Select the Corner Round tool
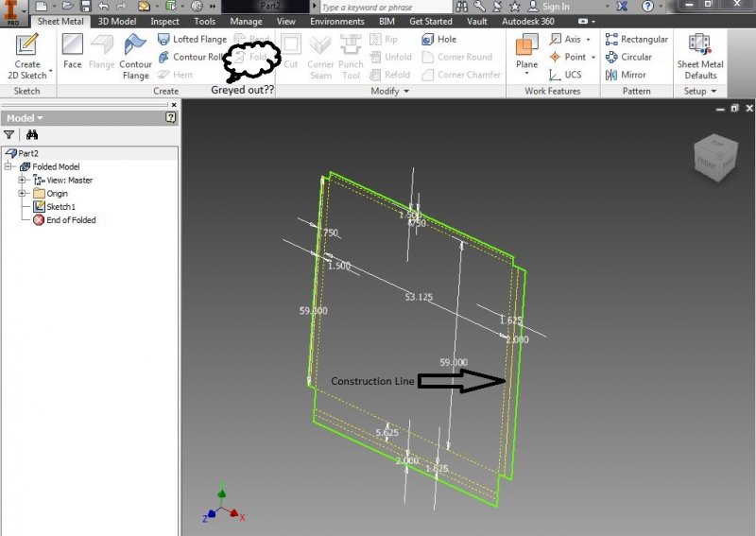756x536 pixels. click(457, 57)
